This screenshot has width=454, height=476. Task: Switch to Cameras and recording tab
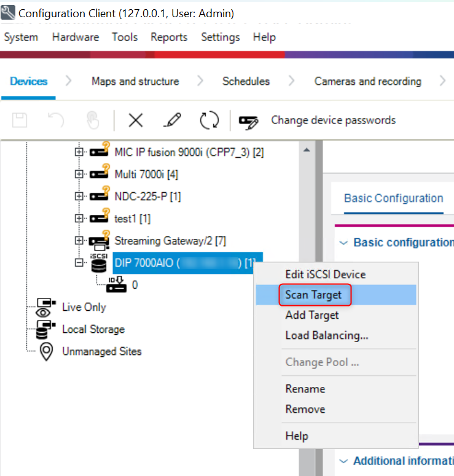(x=368, y=81)
